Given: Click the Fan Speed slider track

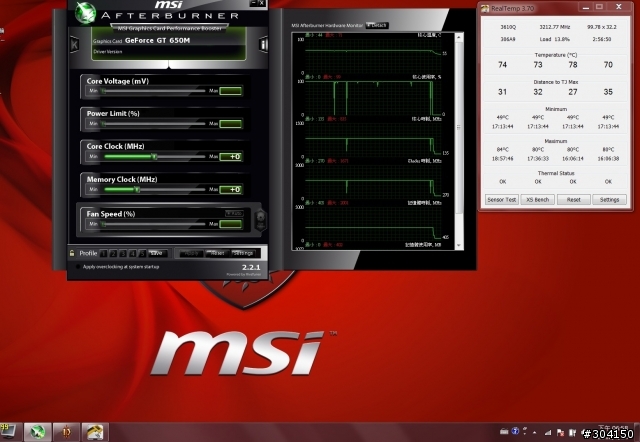Looking at the screenshot, I should pos(153,224).
